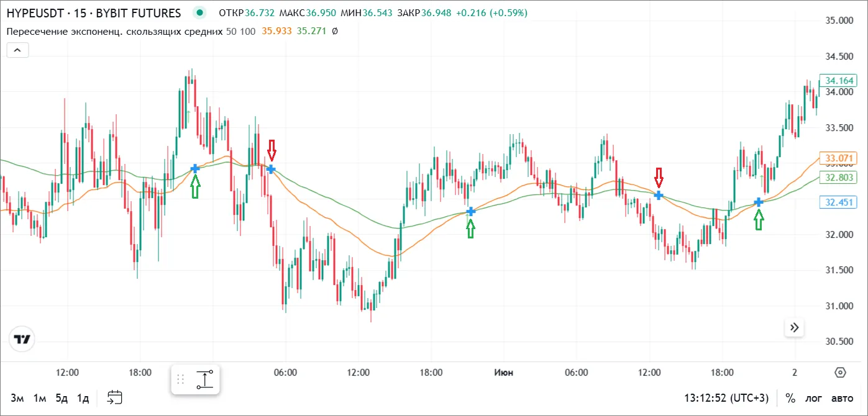Select the 1д time range

coord(83,398)
